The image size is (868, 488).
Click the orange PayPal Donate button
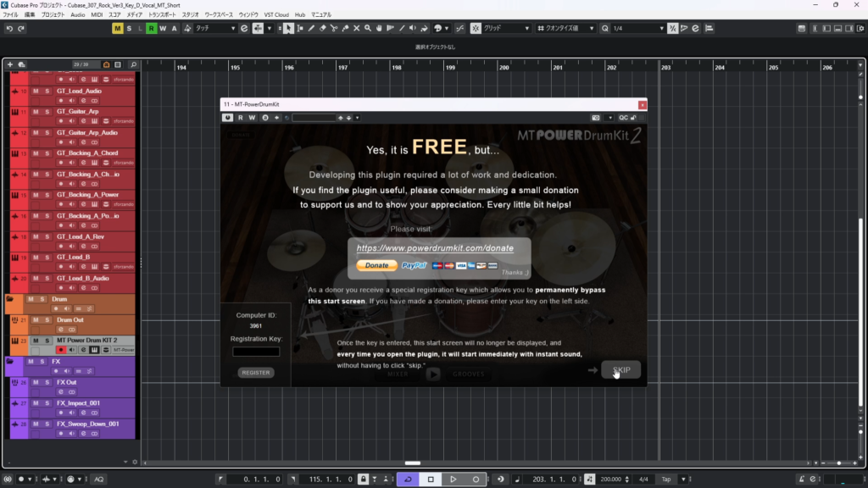coord(376,266)
